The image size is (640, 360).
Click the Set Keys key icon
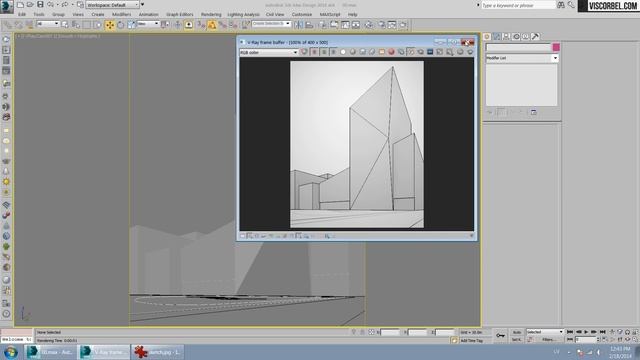(500, 336)
